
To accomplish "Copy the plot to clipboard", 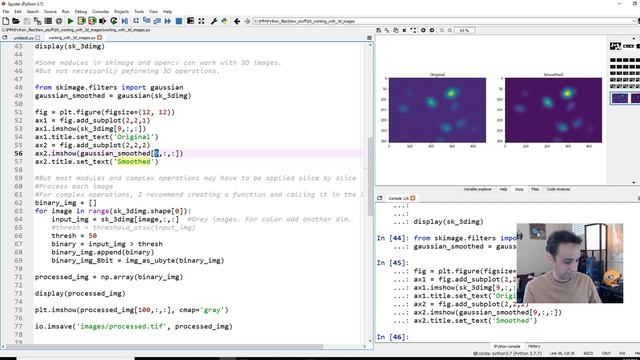I will 396,30.
